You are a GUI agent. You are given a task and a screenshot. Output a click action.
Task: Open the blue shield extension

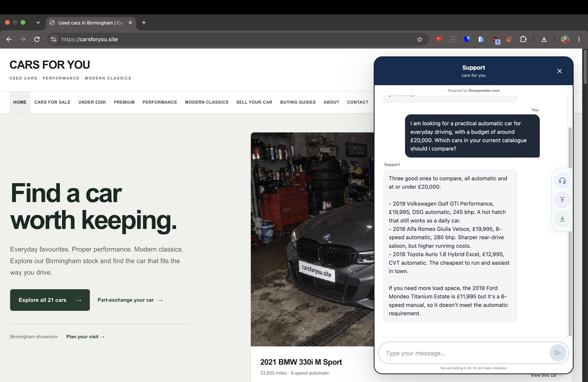(467, 39)
